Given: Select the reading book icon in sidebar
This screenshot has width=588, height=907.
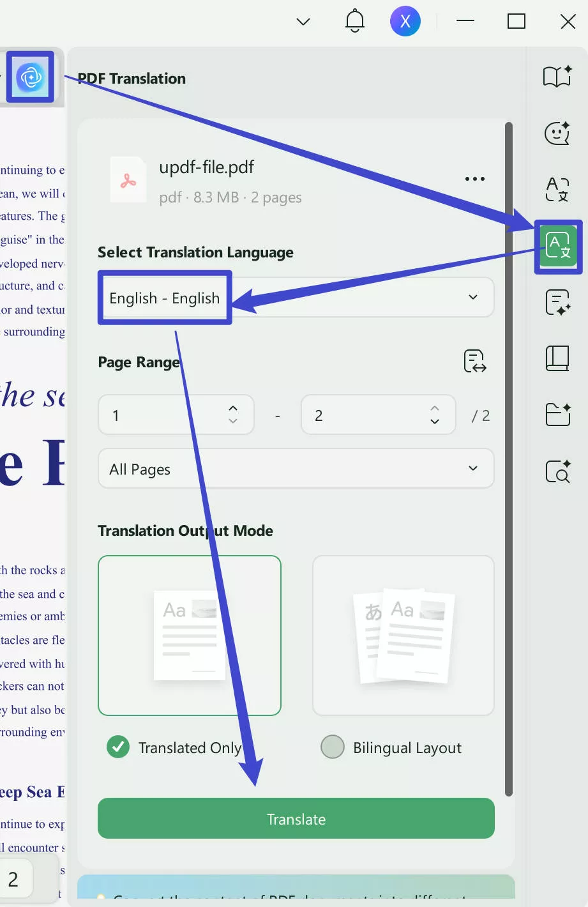Looking at the screenshot, I should [557, 358].
